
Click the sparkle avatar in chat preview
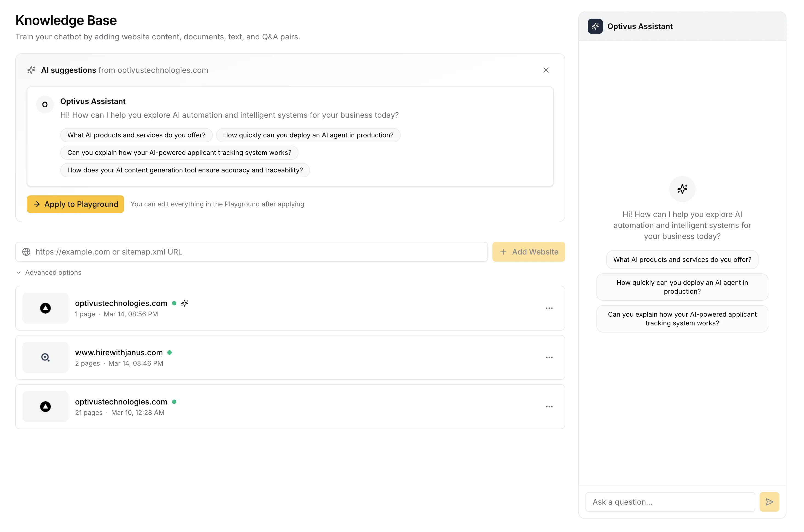coord(682,189)
